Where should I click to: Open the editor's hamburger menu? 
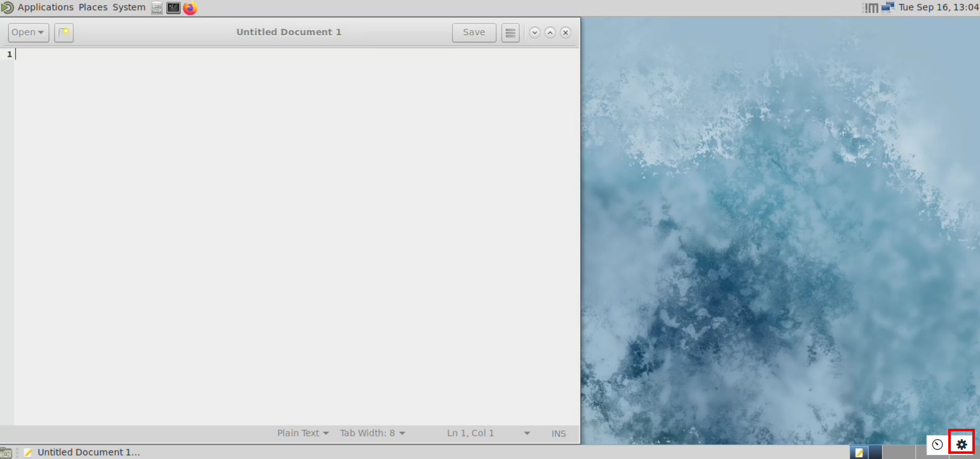point(510,33)
